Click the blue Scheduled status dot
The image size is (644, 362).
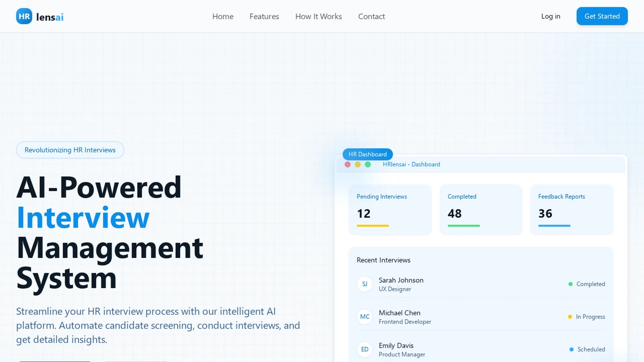tap(572, 349)
